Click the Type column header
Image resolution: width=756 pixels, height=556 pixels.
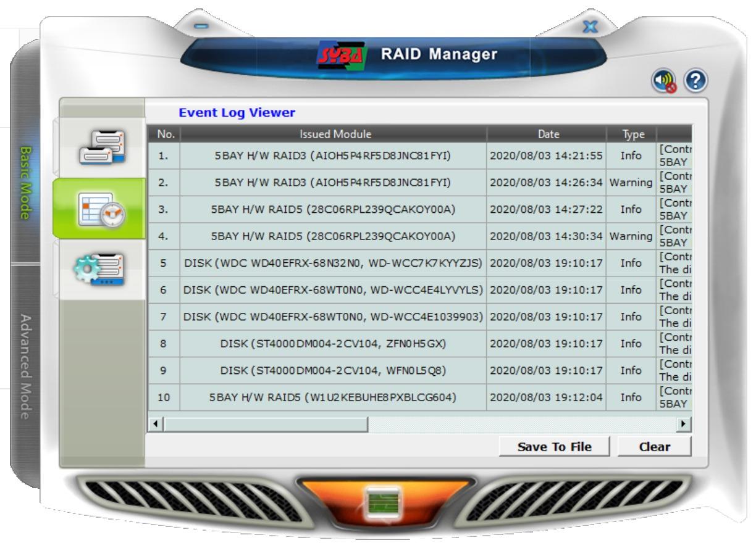coord(632,134)
